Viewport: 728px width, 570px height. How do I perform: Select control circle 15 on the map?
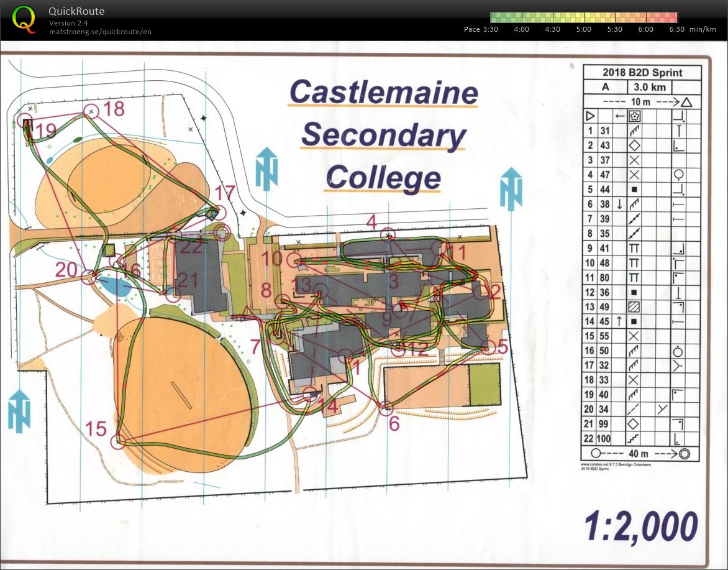tap(117, 442)
